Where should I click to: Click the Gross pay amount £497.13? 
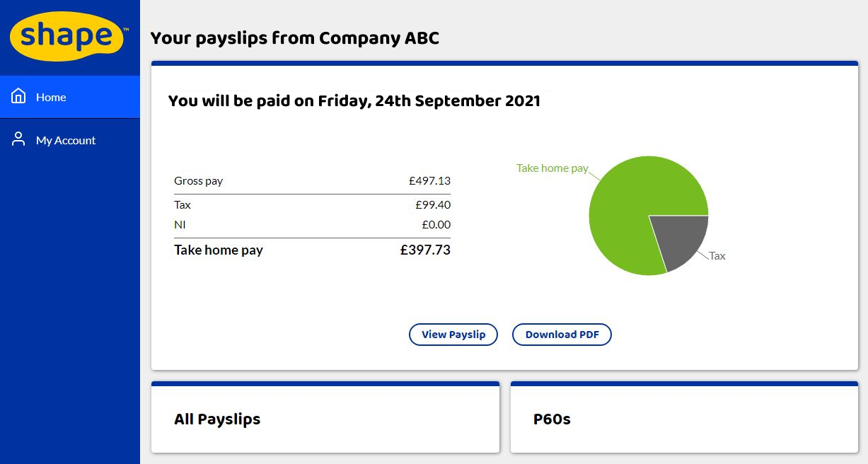click(429, 181)
